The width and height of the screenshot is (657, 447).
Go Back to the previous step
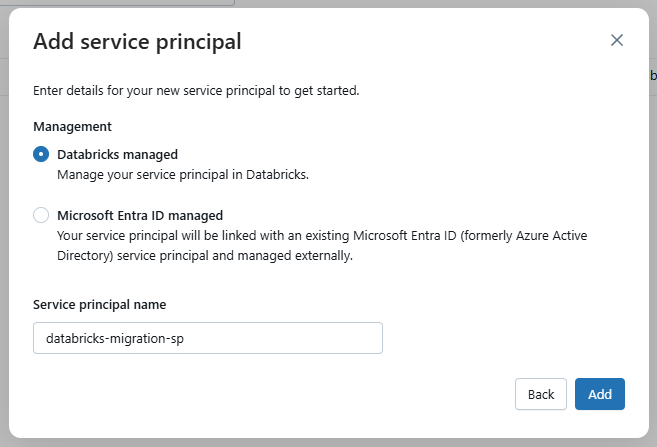coord(541,394)
